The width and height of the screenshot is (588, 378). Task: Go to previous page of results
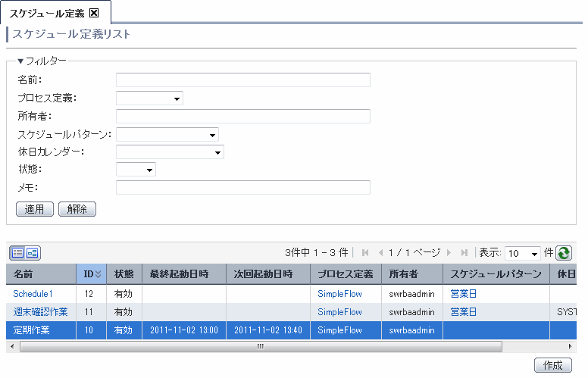(382, 252)
